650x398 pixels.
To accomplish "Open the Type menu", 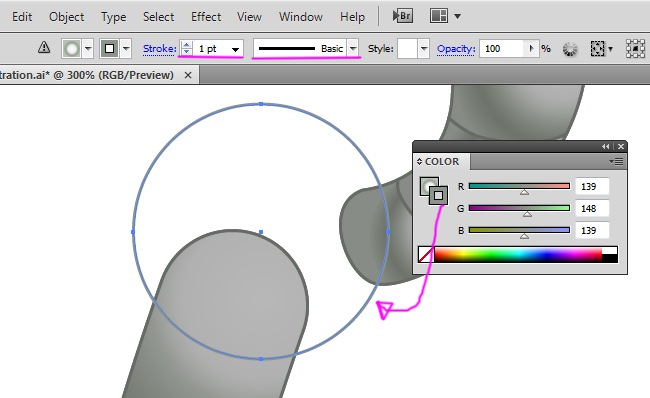I will [114, 17].
